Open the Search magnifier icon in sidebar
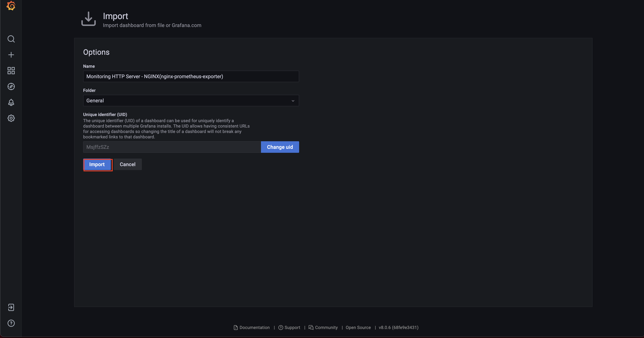 coord(11,39)
